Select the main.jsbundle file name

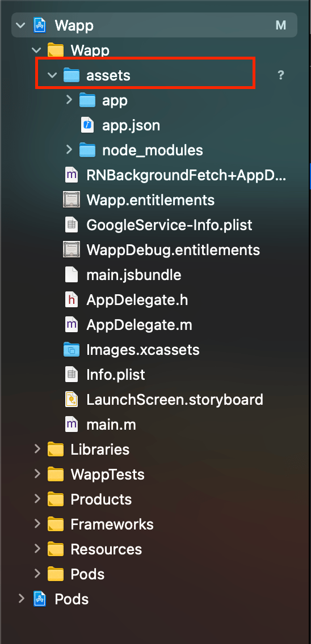pyautogui.click(x=134, y=275)
